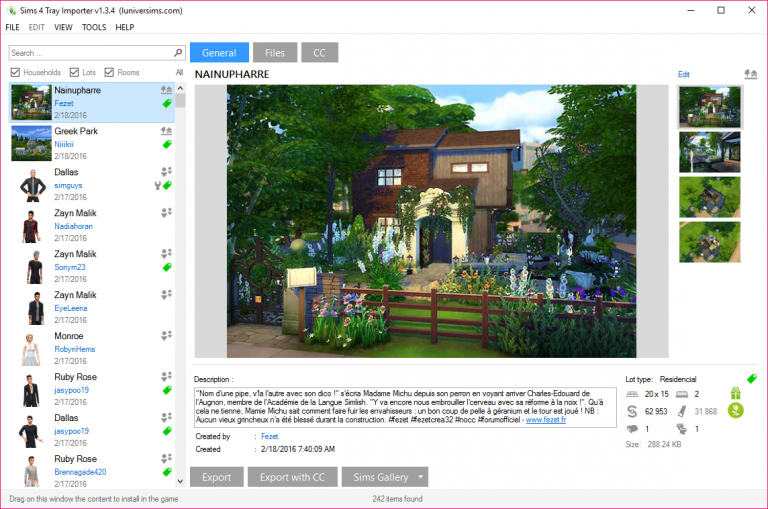Open the TOOLS menu
Viewport: 768px width, 509px height.
(94, 27)
